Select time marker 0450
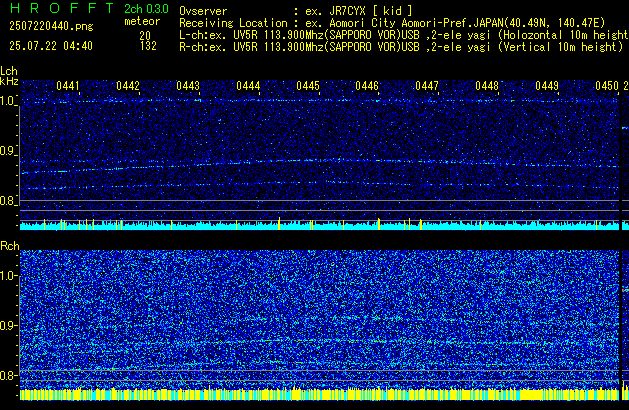This screenshot has width=629, height=410. pyautogui.click(x=607, y=86)
